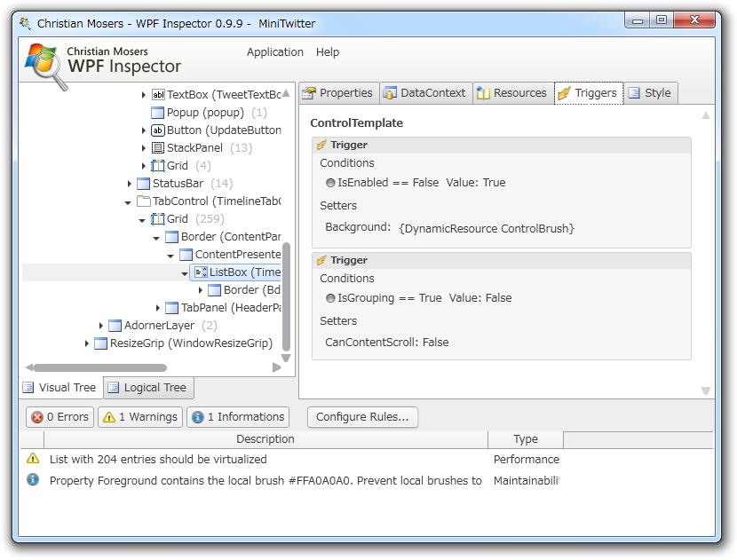The image size is (737, 560).
Task: Click the title bar app icon
Action: [26, 23]
